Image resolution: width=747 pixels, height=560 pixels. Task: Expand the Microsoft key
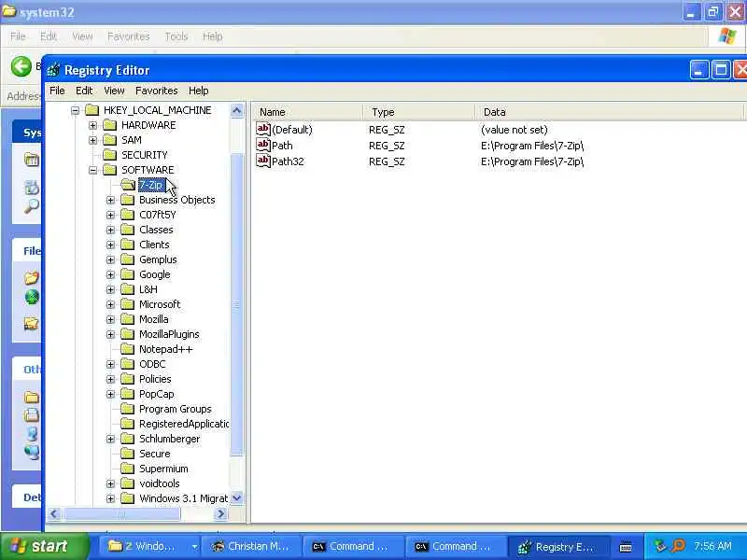coord(110,304)
